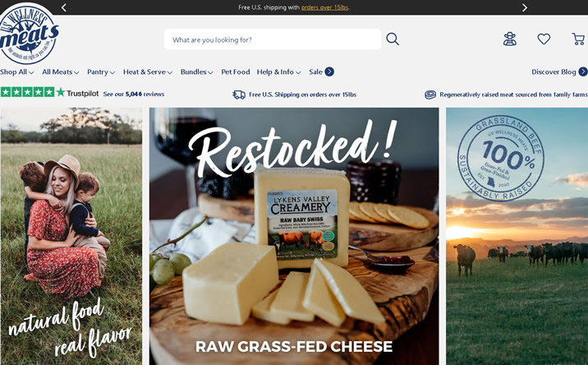This screenshot has height=365, width=588.
Task: Click the Sale arrow icon
Action: (x=329, y=72)
